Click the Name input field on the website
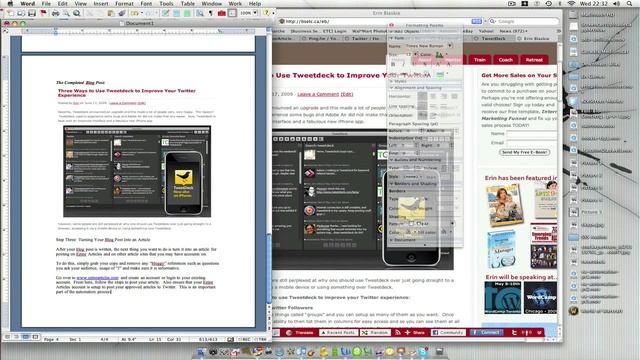The height and width of the screenshot is (360, 640). pyautogui.click(x=531, y=134)
